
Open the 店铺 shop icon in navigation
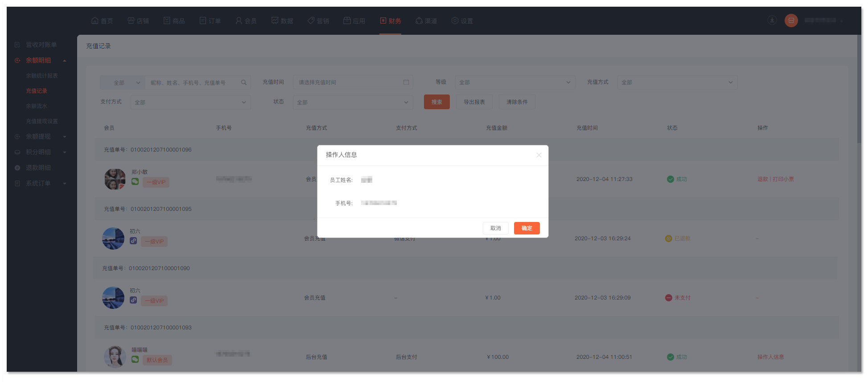131,21
